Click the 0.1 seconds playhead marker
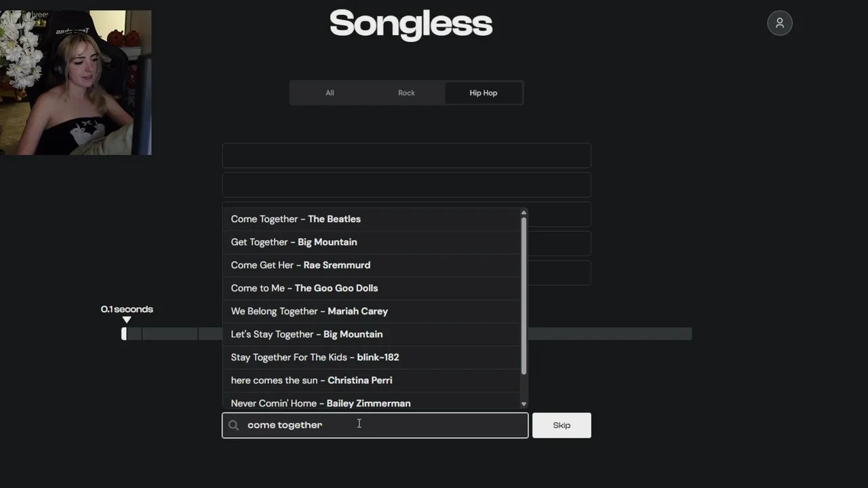The height and width of the screenshot is (488, 868). [126, 319]
